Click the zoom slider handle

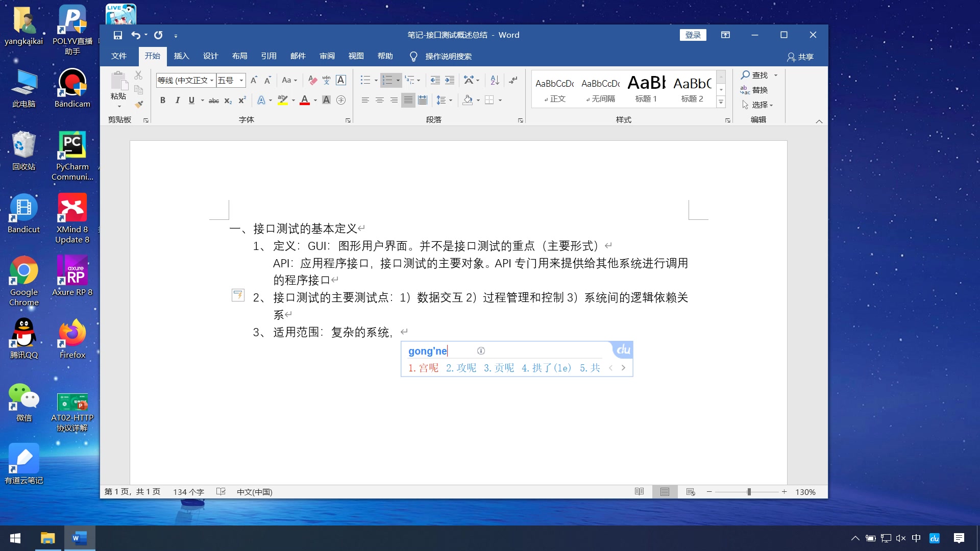click(x=749, y=492)
